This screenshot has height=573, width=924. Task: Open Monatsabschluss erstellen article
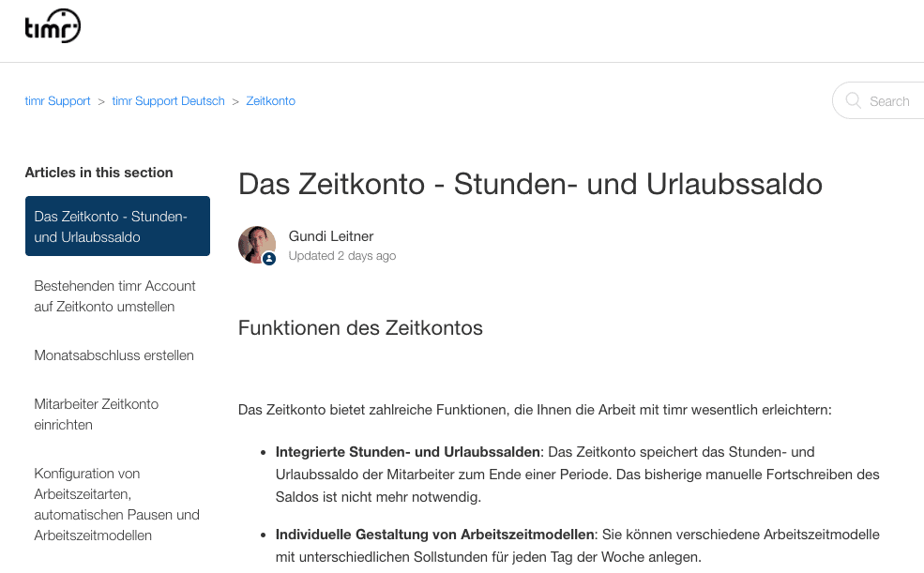114,355
